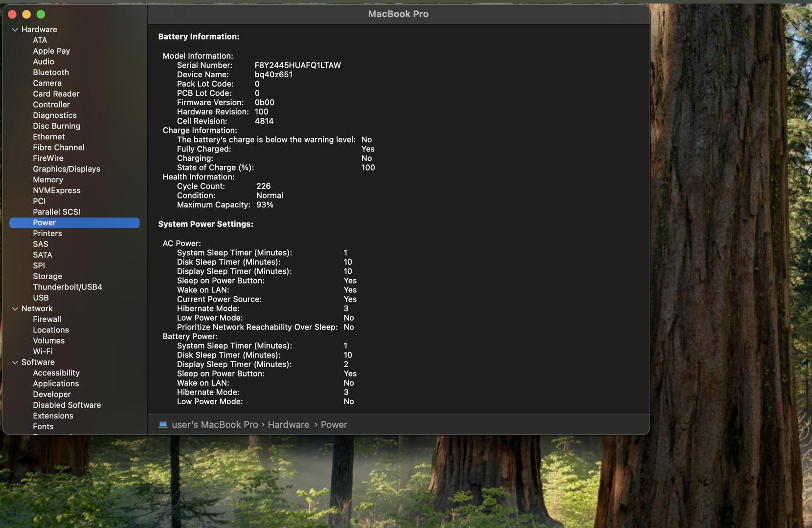Screen dimensions: 812x528
Task: Select NVMExpress in sidebar
Action: click(57, 191)
